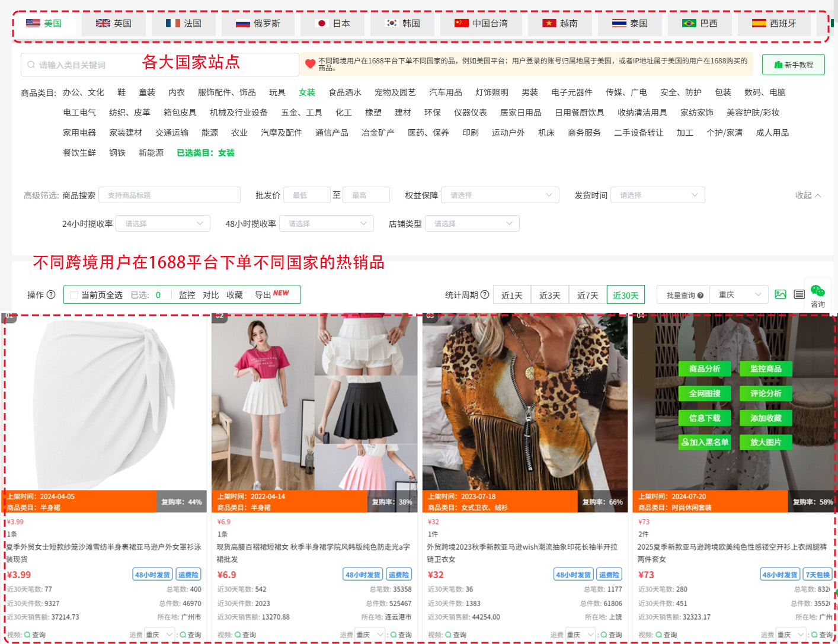Open the leopard fringe top product image
Image resolution: width=838 pixels, height=644 pixels.
point(525,402)
